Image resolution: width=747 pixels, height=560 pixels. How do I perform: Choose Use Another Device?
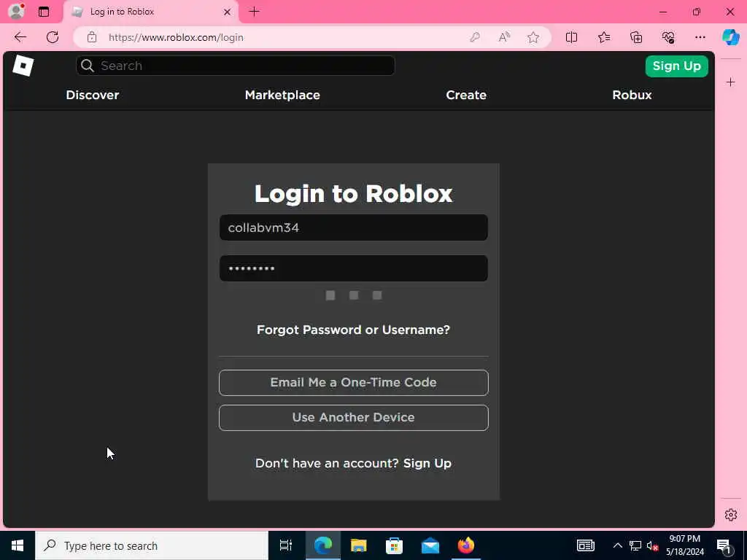tap(354, 418)
